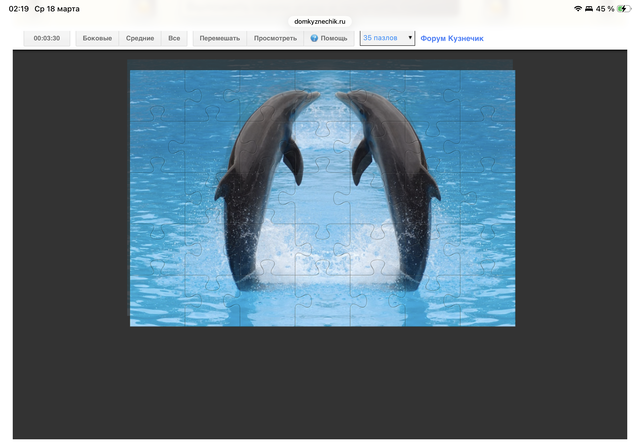Show Все puzzle pieces
The height and width of the screenshot is (445, 640).
(174, 38)
